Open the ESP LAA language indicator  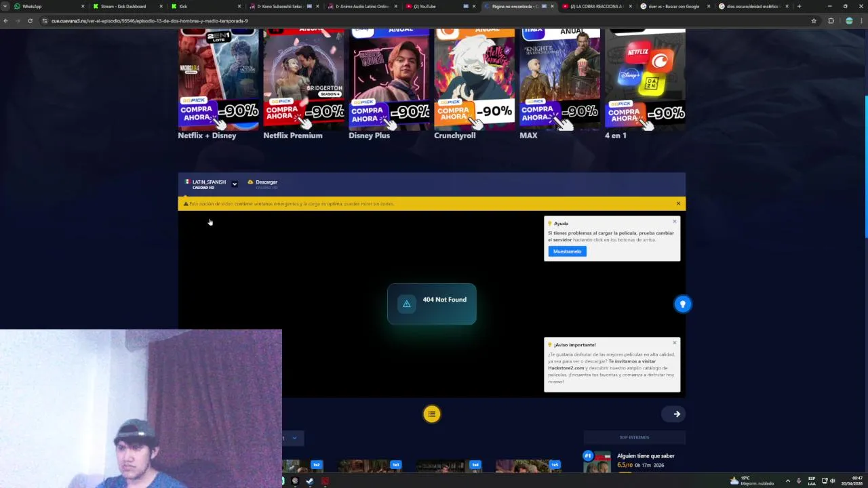(812, 481)
